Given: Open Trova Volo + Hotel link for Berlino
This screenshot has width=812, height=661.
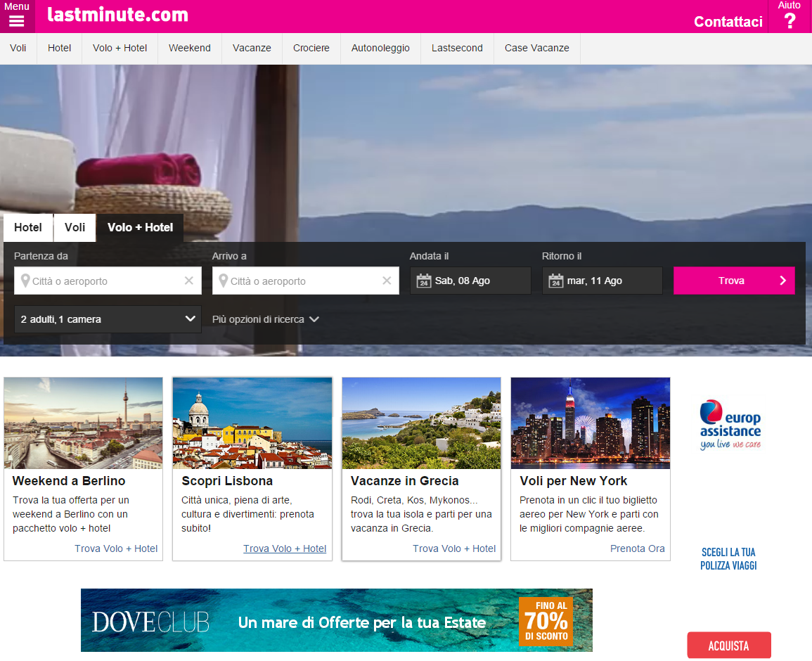Looking at the screenshot, I should 116,548.
